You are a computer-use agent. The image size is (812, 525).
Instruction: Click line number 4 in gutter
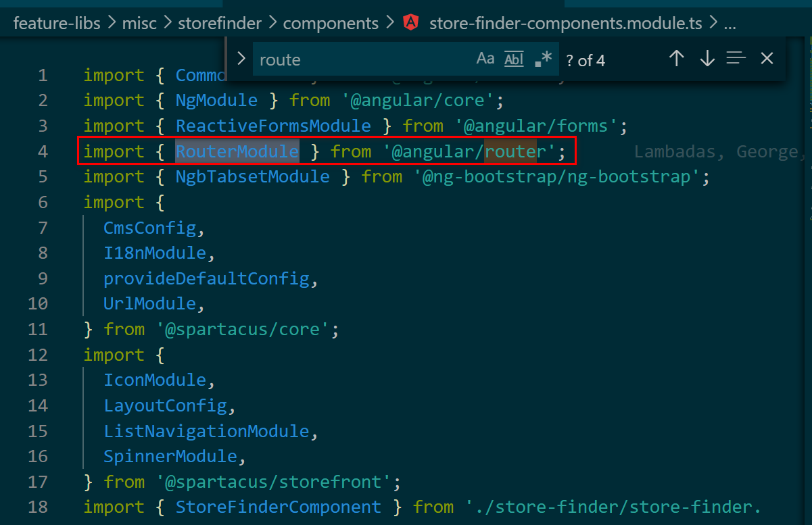pos(43,151)
